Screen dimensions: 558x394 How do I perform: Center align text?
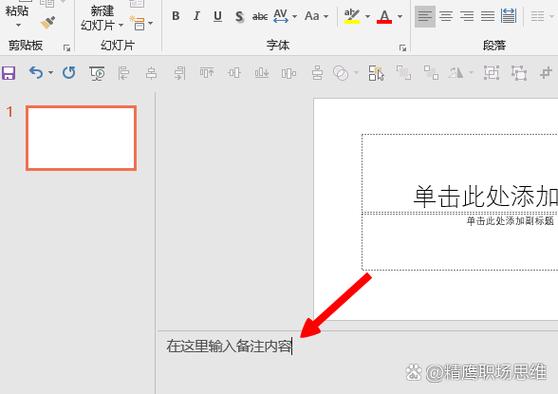(446, 16)
